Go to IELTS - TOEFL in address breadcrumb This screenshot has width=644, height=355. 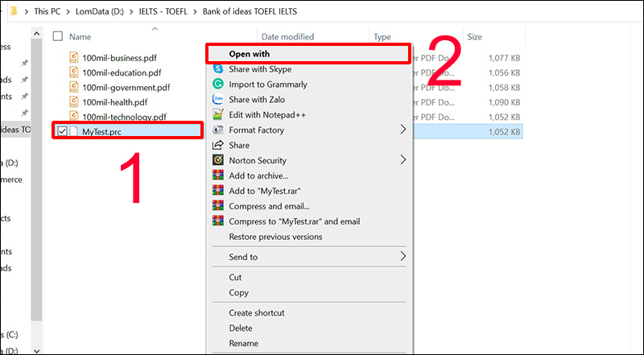click(163, 11)
